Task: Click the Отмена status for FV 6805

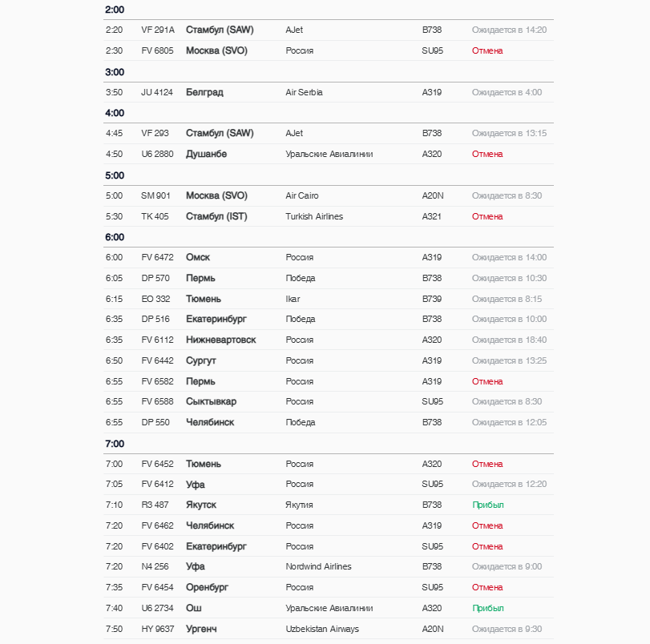Action: coord(487,50)
